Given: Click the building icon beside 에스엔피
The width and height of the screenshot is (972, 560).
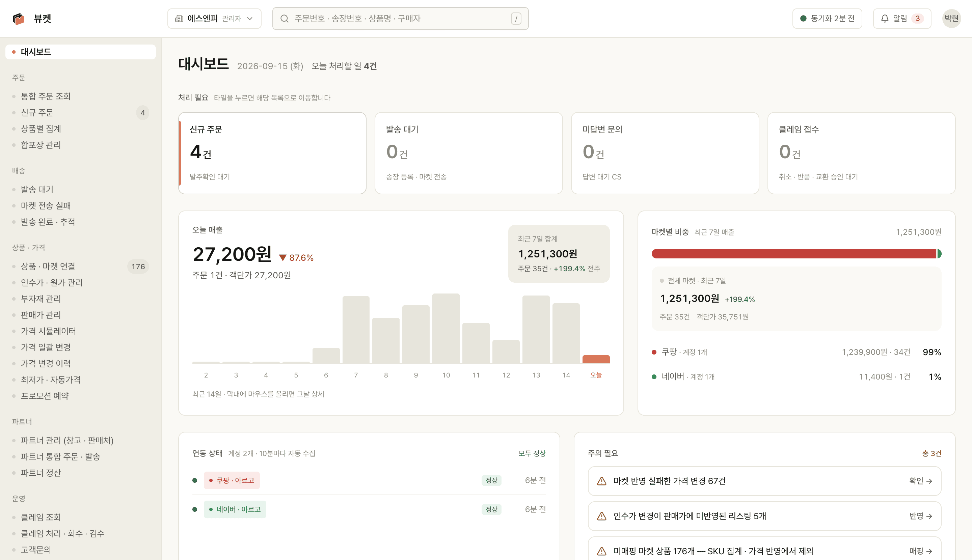Looking at the screenshot, I should tap(179, 19).
